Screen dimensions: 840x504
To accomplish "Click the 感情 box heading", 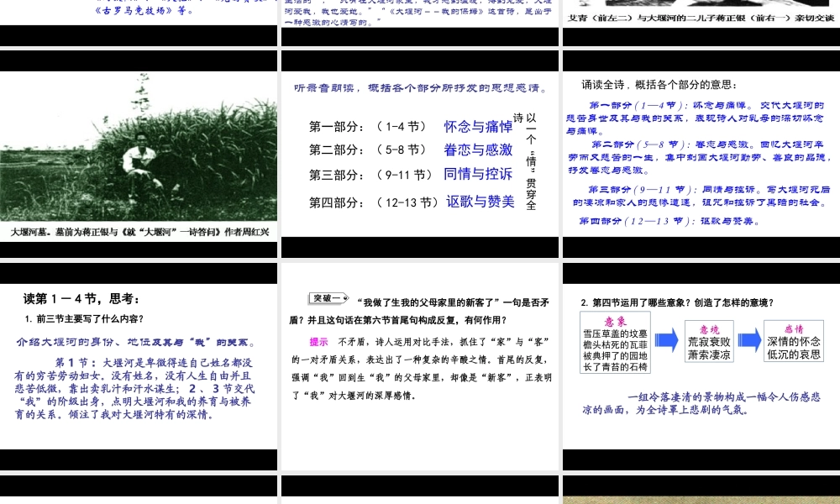I will (794, 328).
